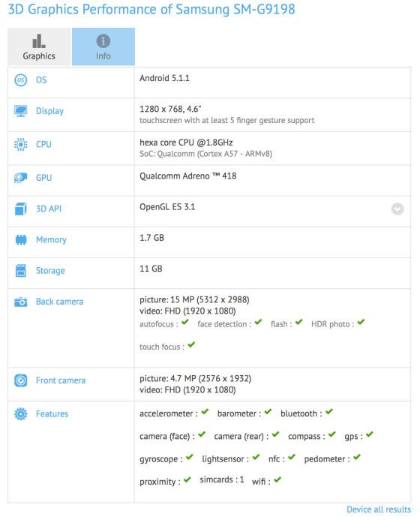Screen dimensions: 420x520
Task: Click the Front camera lens icon
Action: 20,380
